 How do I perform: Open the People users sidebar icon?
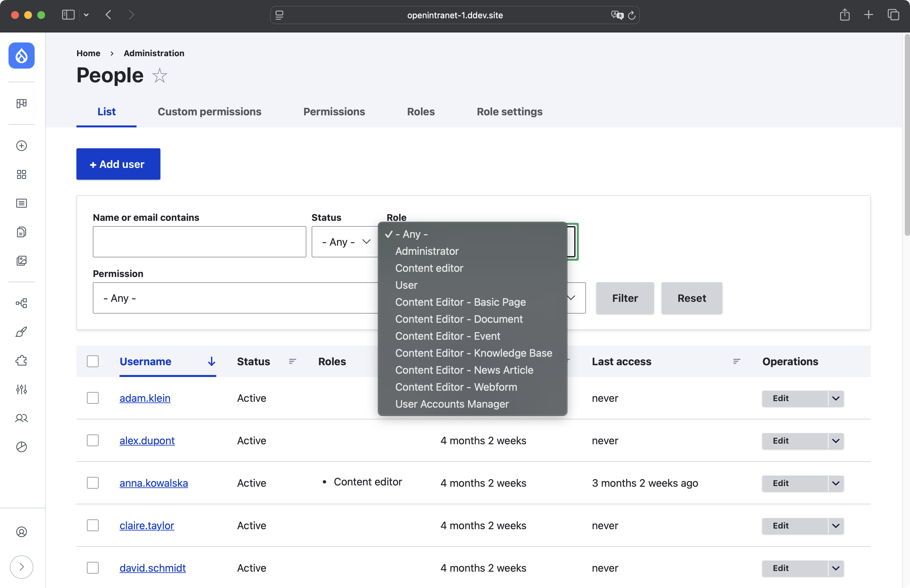[x=21, y=418]
